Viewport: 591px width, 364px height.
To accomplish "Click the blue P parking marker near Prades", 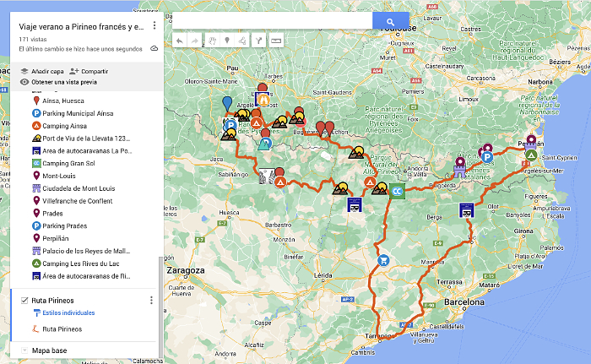I will (x=487, y=157).
